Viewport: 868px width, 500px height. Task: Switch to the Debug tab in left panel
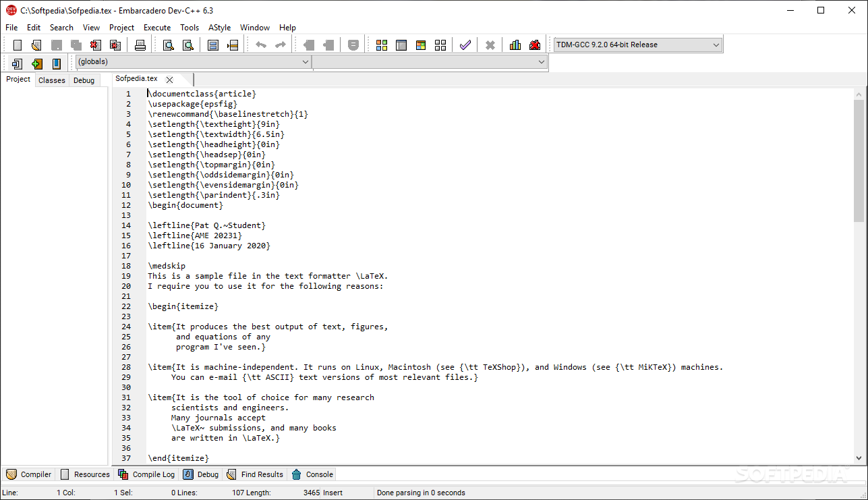coord(84,80)
